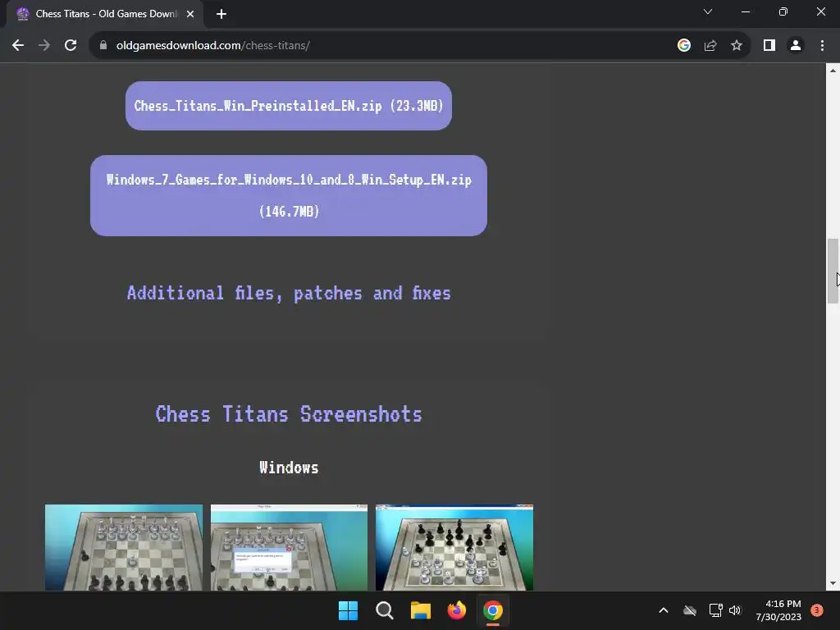840x630 pixels.
Task: Click the address bar URL
Action: point(212,46)
